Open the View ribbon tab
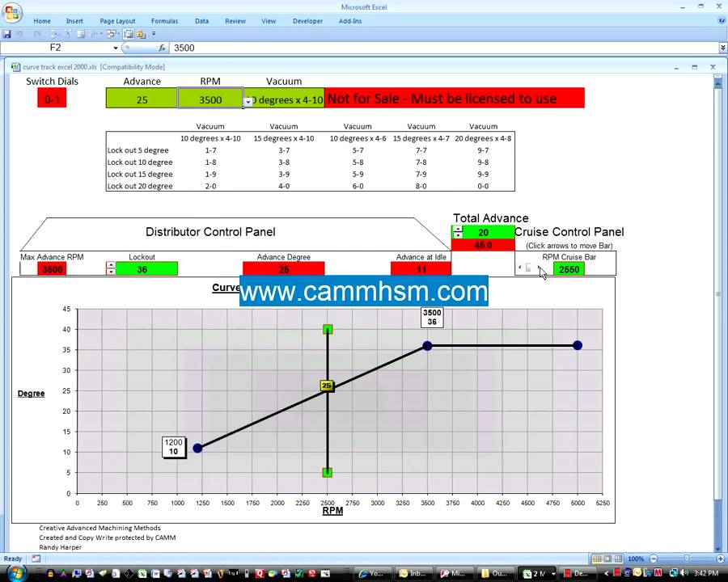This screenshot has width=728, height=582. pyautogui.click(x=269, y=21)
